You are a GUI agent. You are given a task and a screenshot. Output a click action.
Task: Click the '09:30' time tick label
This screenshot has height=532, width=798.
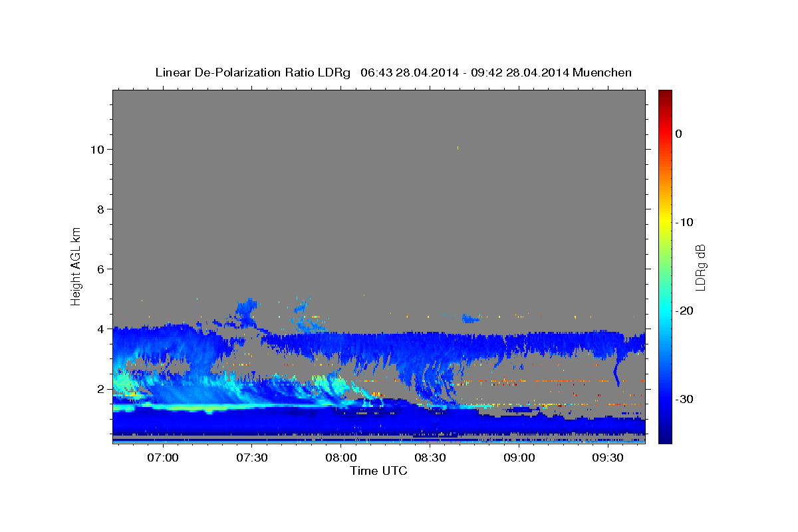(609, 458)
